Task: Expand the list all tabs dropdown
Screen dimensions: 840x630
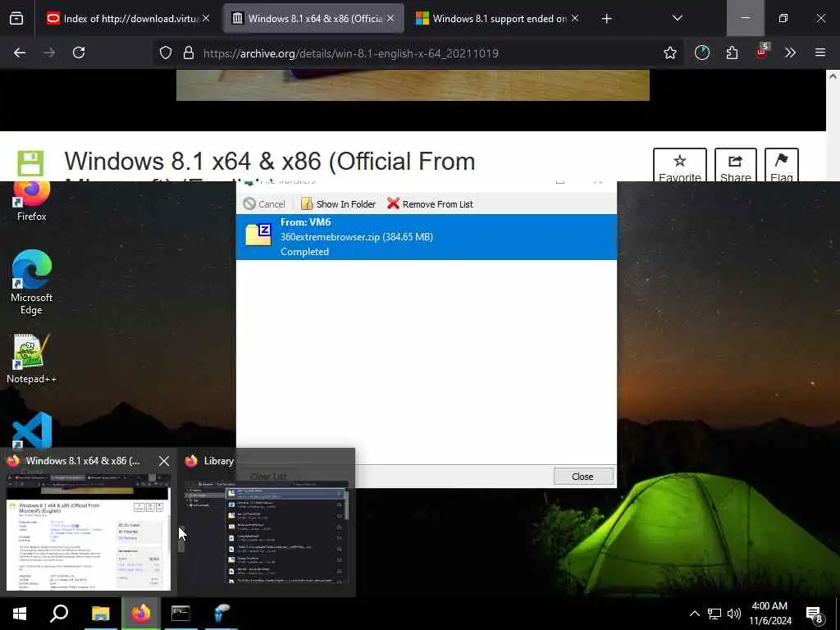Action: click(x=677, y=18)
